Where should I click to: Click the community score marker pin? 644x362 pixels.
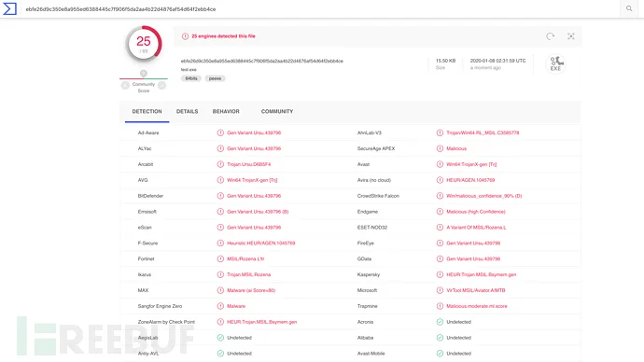[x=144, y=74]
